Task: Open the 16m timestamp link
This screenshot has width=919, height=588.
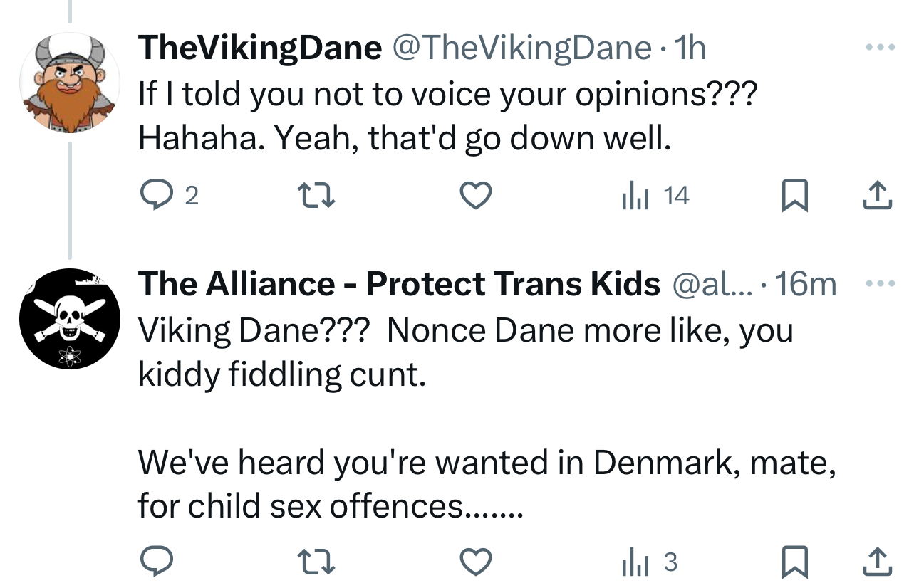Action: [805, 284]
